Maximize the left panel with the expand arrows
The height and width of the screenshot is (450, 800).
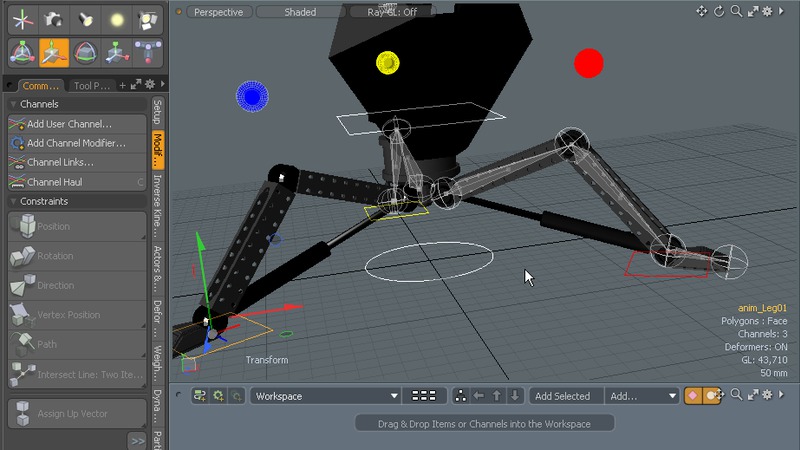(x=136, y=85)
